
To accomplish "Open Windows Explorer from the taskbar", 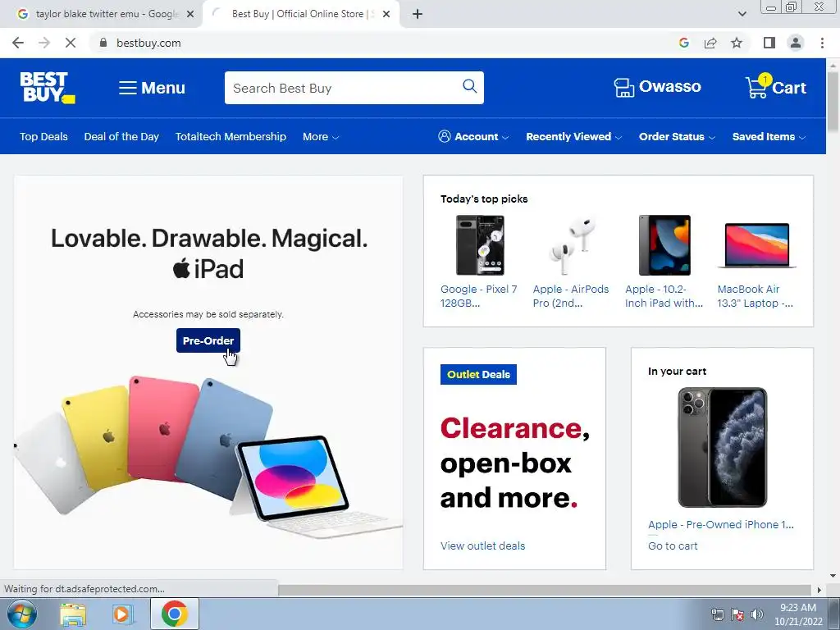I will pos(73,614).
